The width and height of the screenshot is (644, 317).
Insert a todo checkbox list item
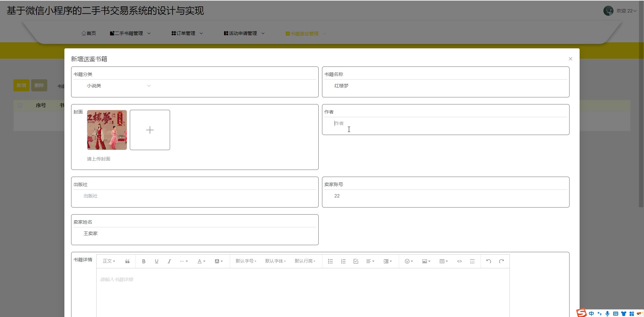356,261
